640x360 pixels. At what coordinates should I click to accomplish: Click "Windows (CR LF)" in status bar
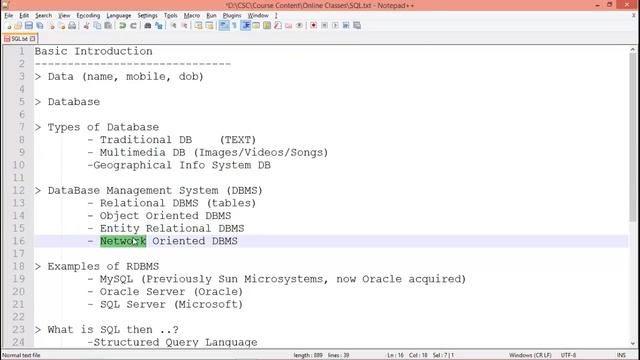530,355
